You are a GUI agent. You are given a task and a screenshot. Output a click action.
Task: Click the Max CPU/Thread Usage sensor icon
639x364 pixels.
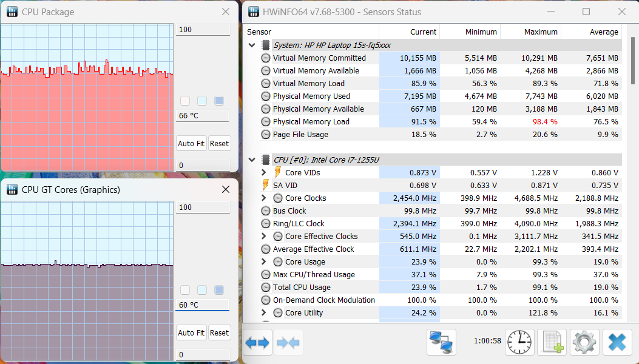click(x=266, y=274)
